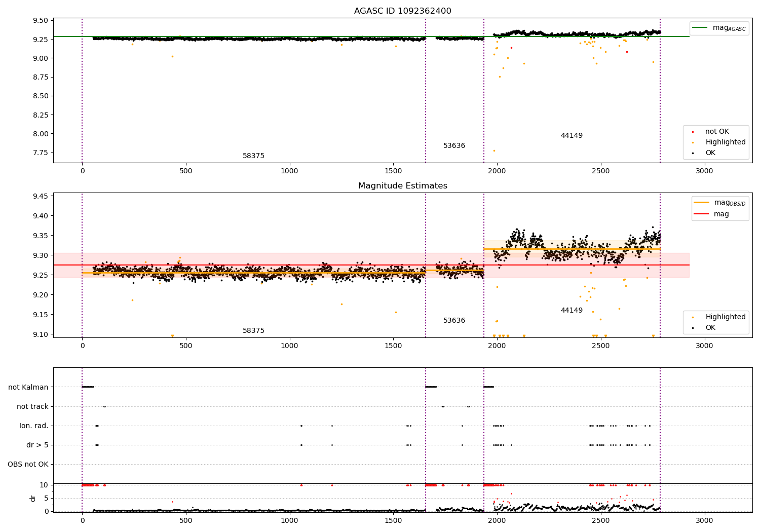Screen dimensions: 760x532
Task: Click x-axis tick 3000 in AGASC ID plot
Action: point(704,171)
